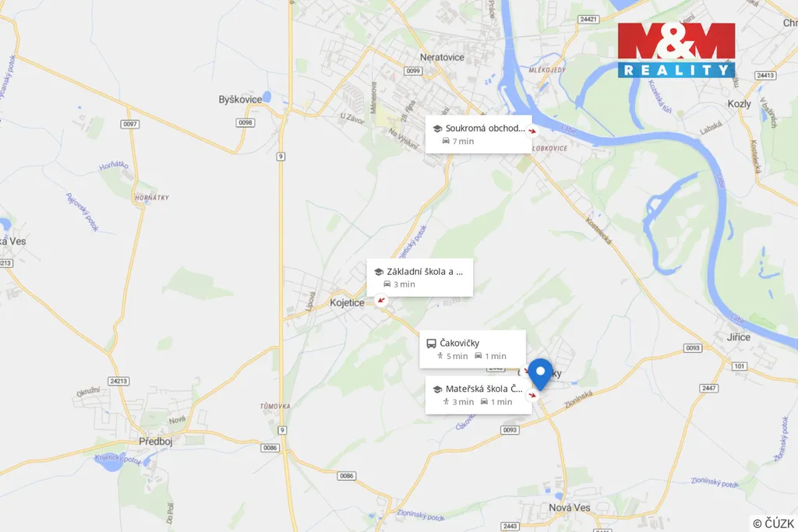Select the Mateřská škola Č... card
The image size is (798, 532).
[x=478, y=395]
